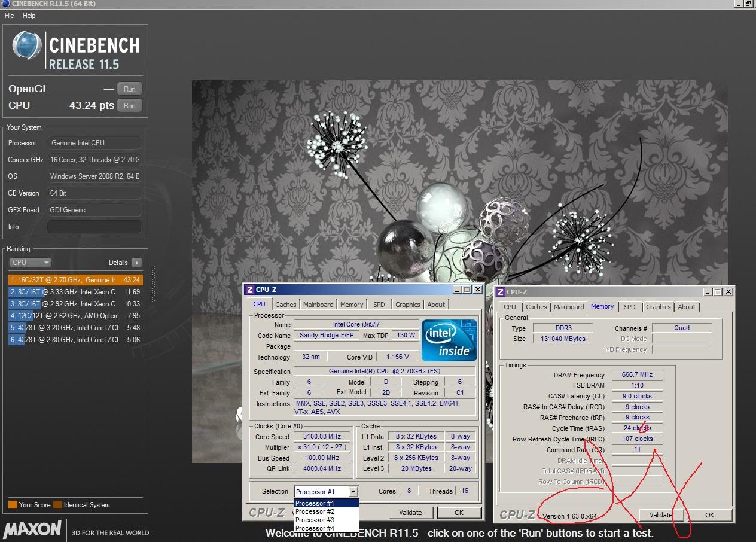Viewport: 756px width, 542px height.
Task: Click the CPU-Z icon in right window title
Action: (501, 292)
